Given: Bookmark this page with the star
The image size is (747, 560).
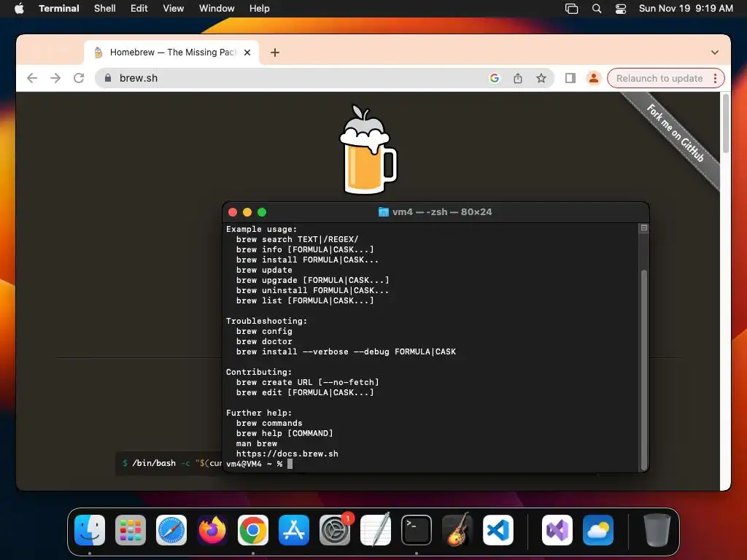Looking at the screenshot, I should click(x=541, y=78).
